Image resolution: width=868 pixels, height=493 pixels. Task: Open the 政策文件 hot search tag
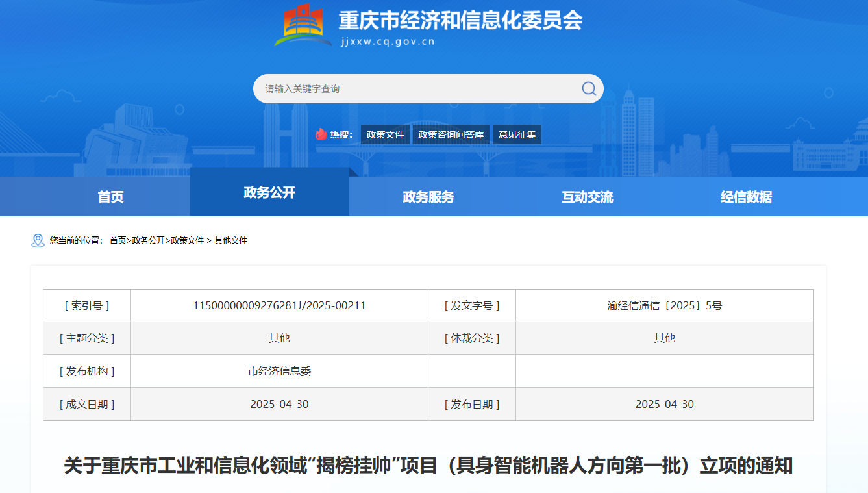click(385, 134)
